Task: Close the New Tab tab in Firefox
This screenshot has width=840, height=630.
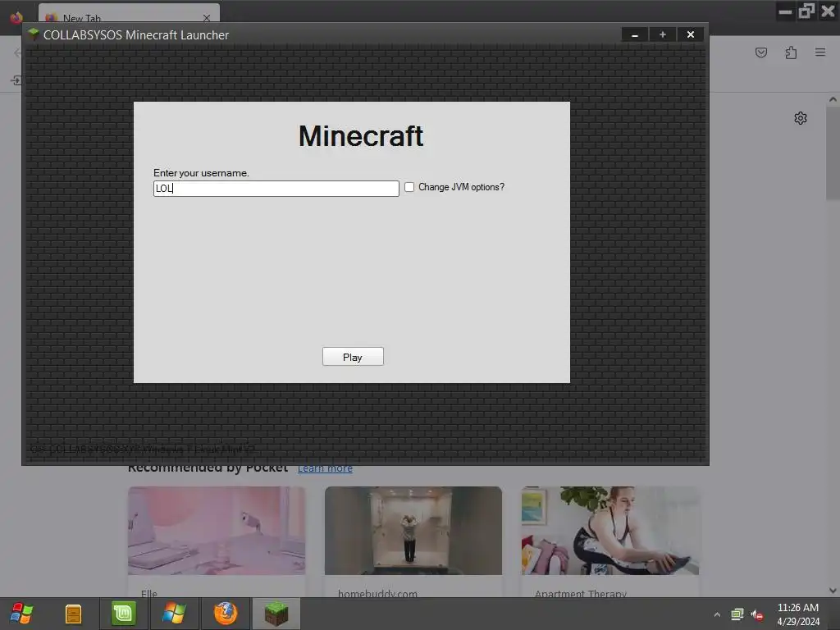Action: (x=207, y=18)
